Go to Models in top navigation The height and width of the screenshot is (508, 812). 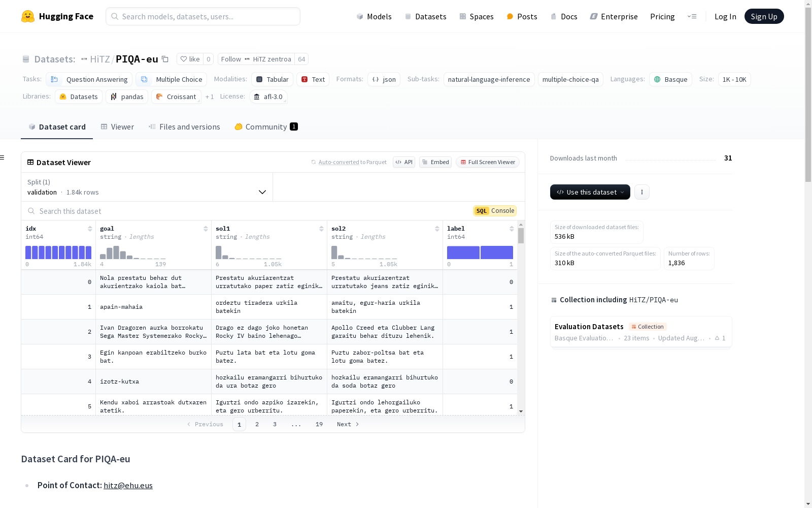coord(374,16)
